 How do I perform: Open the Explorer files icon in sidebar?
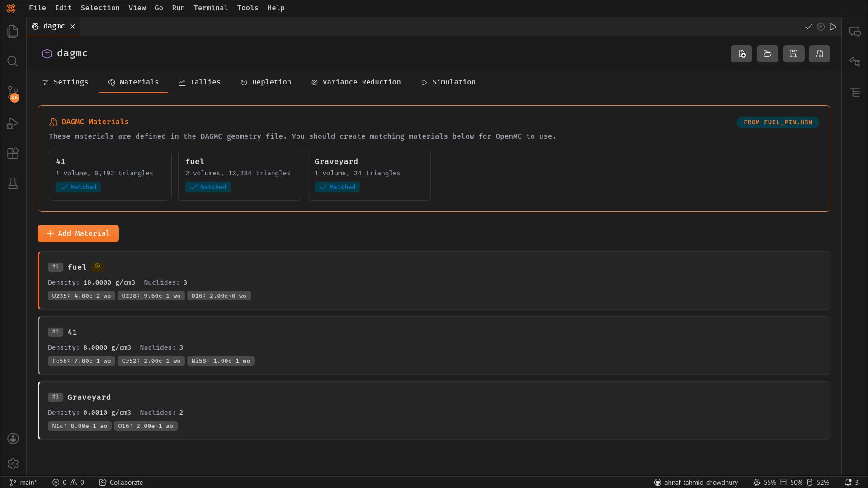coord(13,31)
